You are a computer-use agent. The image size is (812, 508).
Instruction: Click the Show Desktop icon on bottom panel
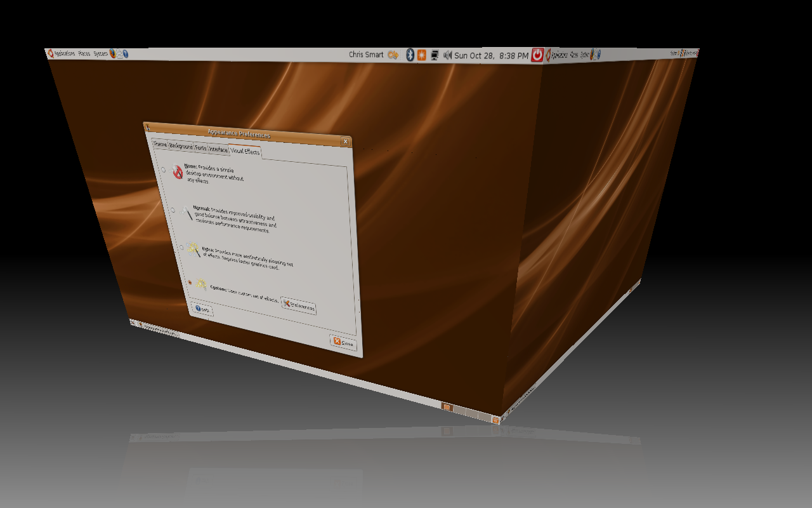tap(134, 323)
